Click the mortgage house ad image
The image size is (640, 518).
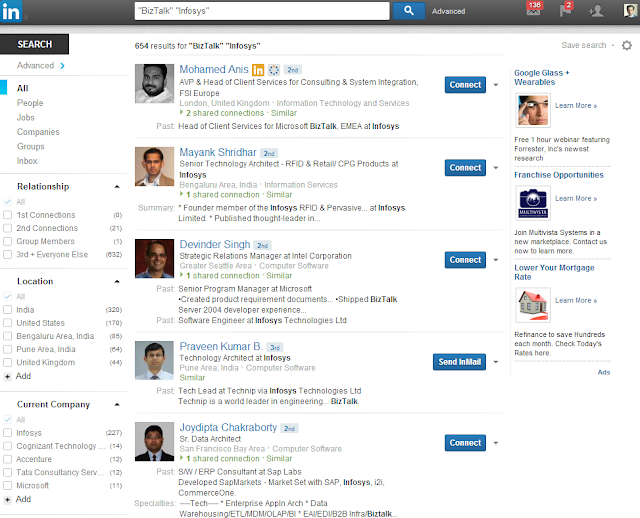pyautogui.click(x=533, y=305)
